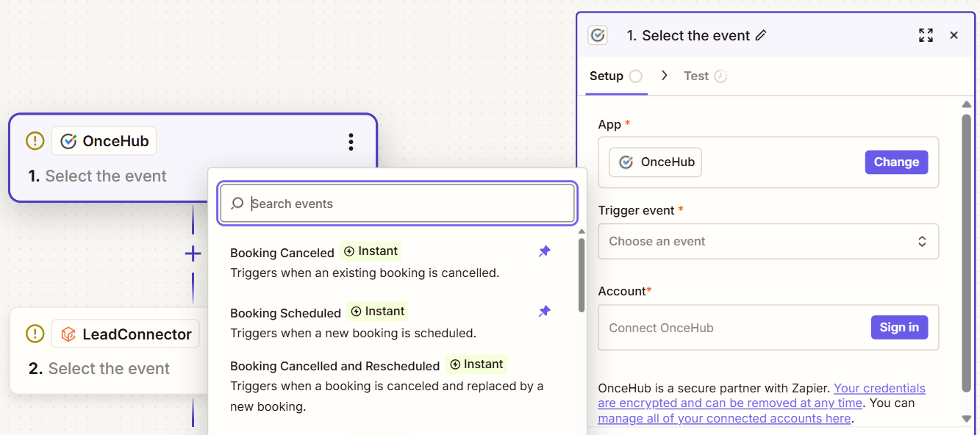This screenshot has width=980, height=435.
Task: Click the Connect OnceHub account field
Action: 768,328
